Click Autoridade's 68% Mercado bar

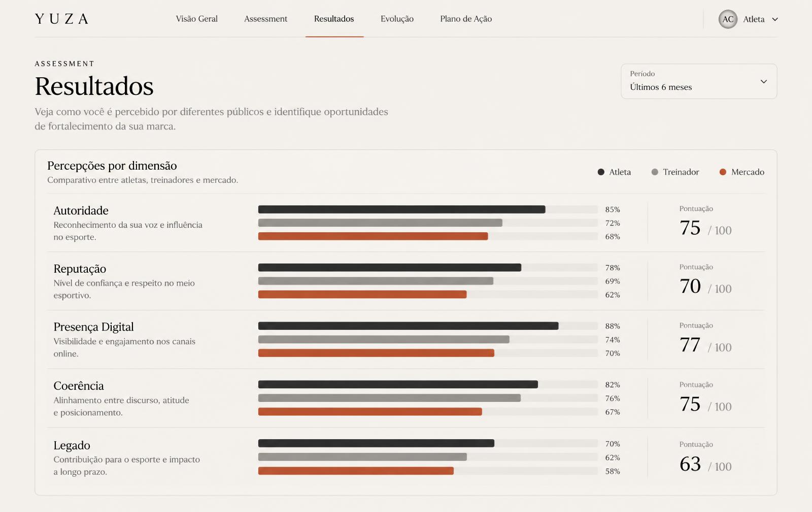tap(373, 236)
